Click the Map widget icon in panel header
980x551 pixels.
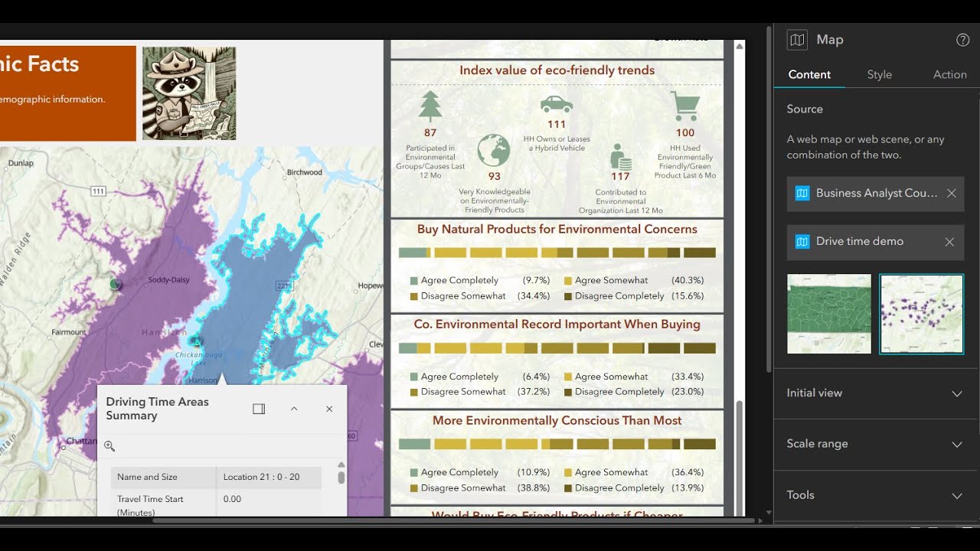(x=797, y=40)
